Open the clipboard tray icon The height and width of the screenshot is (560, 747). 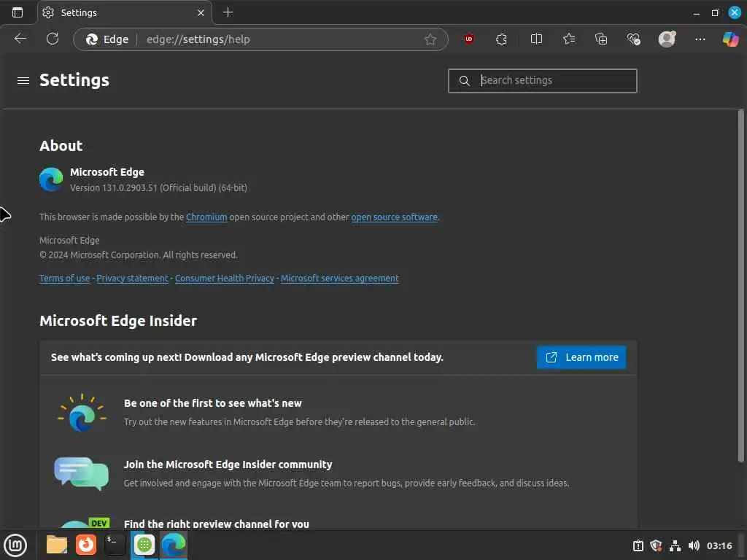(638, 545)
